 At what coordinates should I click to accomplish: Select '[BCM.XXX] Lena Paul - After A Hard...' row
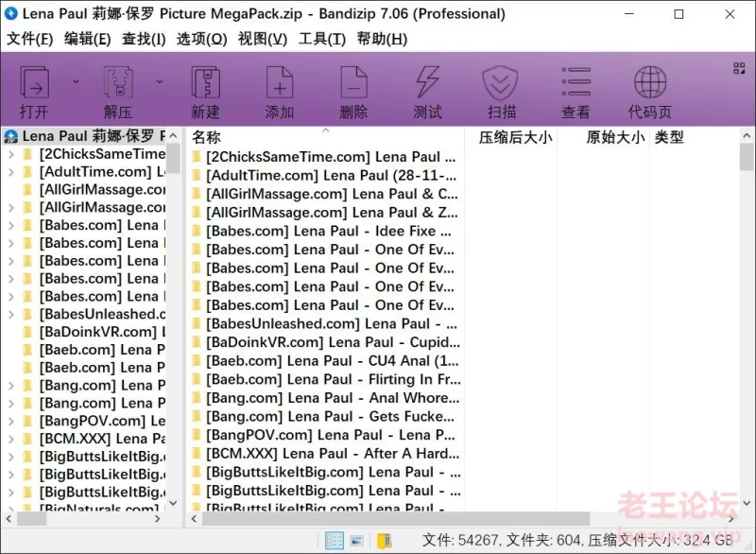coord(325,453)
